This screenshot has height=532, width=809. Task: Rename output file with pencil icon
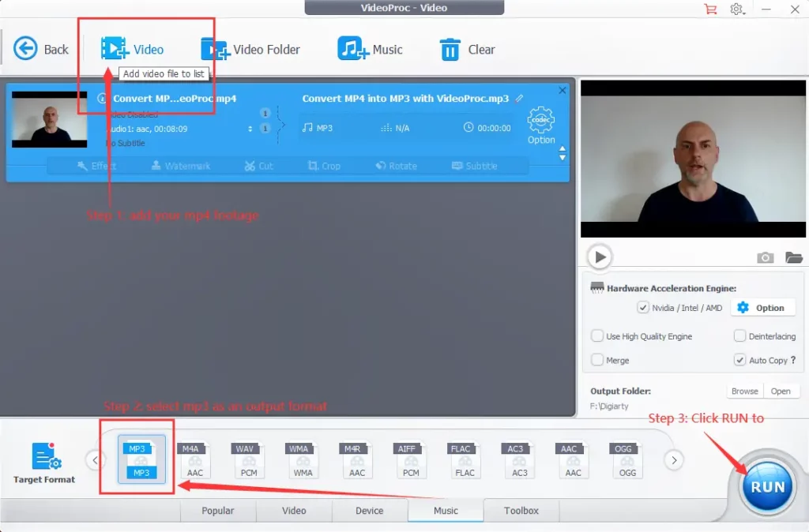coord(519,98)
